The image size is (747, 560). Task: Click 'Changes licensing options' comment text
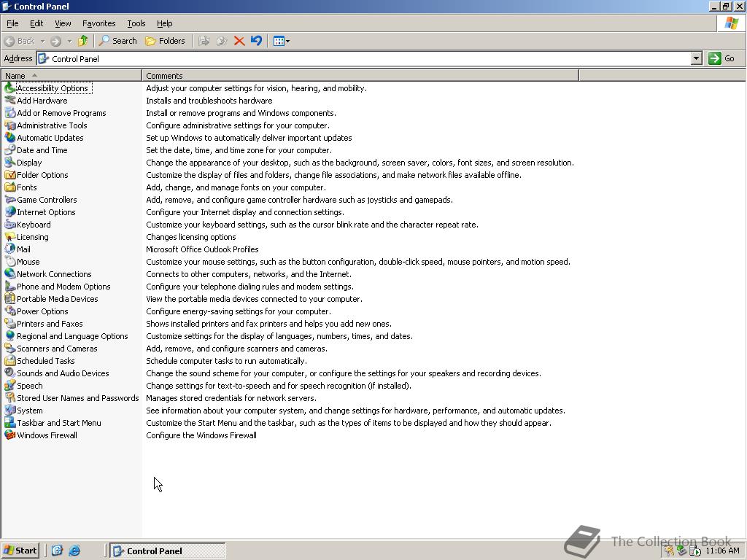click(x=191, y=237)
